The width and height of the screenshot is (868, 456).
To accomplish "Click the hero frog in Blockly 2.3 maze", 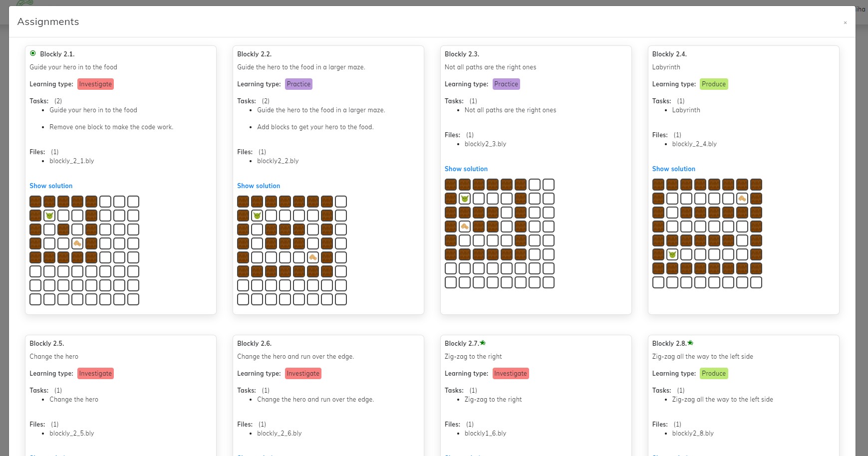I will tap(465, 198).
